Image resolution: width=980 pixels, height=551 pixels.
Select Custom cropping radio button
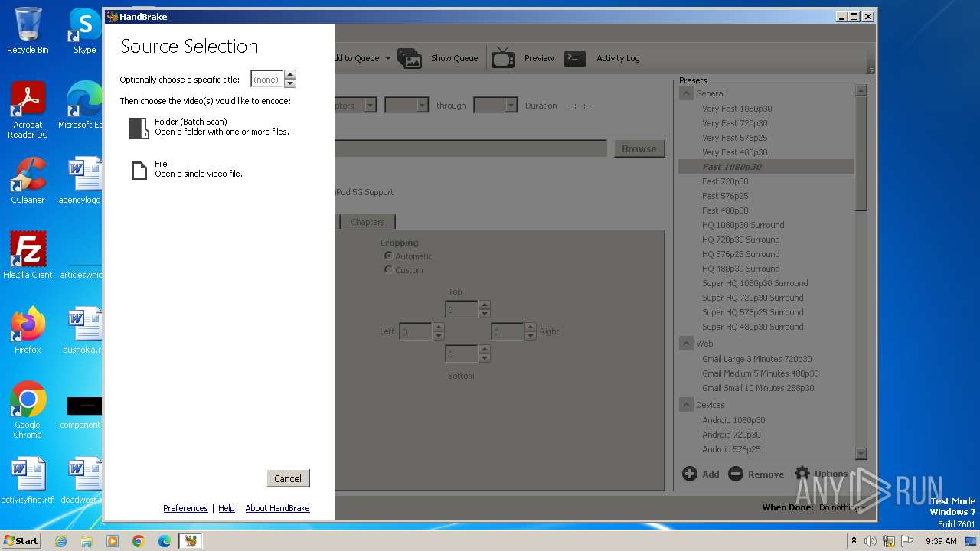[388, 269]
